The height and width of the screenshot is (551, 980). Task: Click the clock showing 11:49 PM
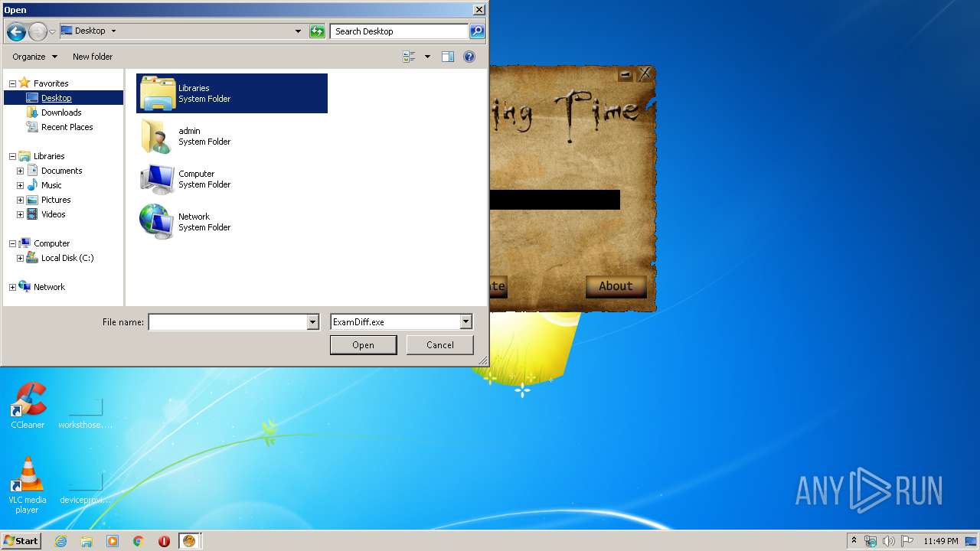click(940, 541)
